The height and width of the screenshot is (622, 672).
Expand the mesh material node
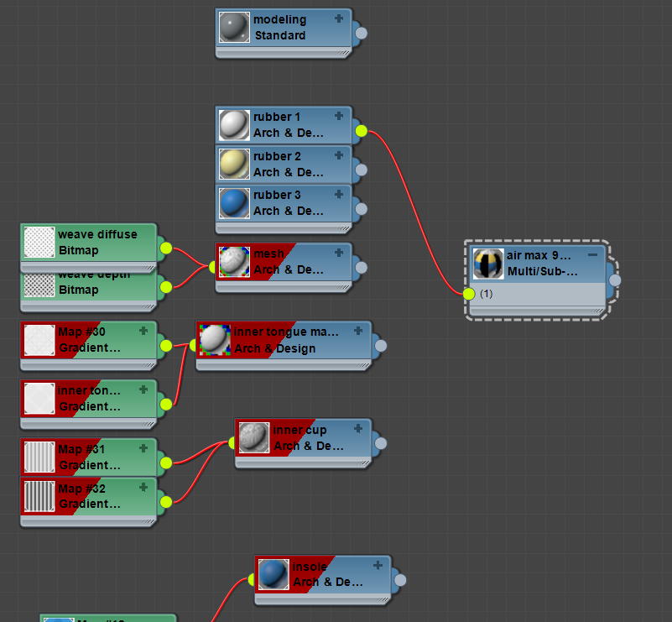[339, 253]
